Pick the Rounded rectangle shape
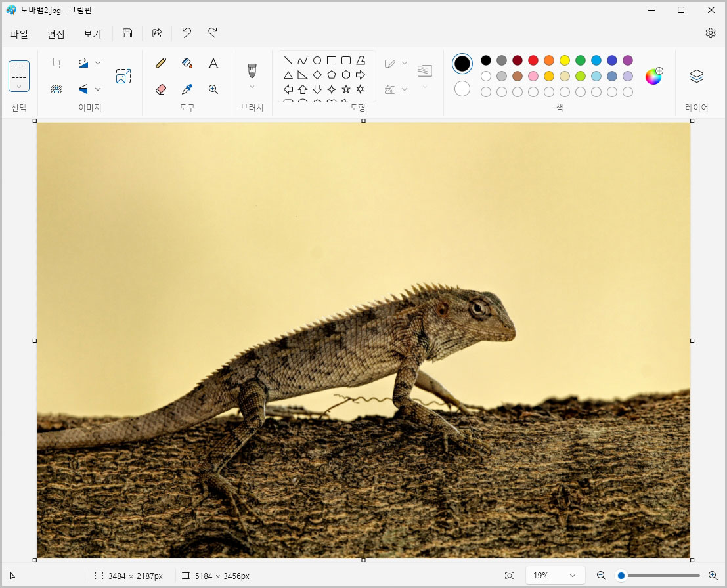This screenshot has height=588, width=727. pyautogui.click(x=346, y=60)
